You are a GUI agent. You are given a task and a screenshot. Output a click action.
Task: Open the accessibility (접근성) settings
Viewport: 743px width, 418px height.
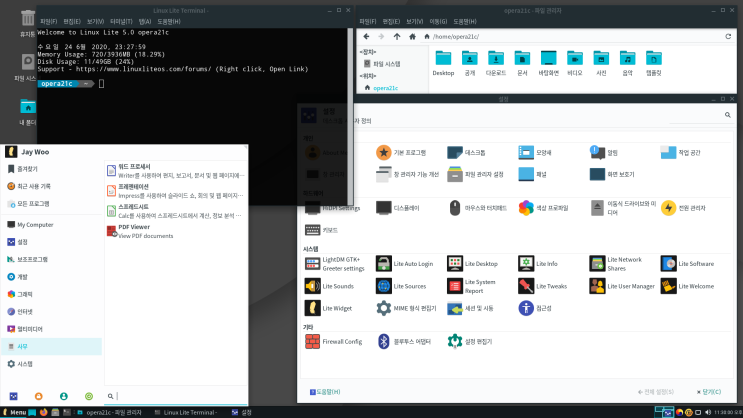point(535,308)
